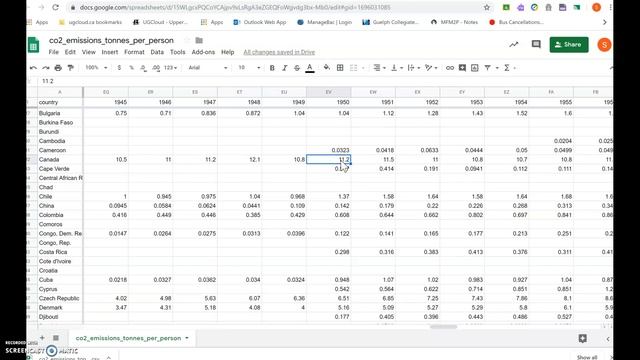Open the Tools menu
Screen dimensions: 640x360
(x=178, y=52)
